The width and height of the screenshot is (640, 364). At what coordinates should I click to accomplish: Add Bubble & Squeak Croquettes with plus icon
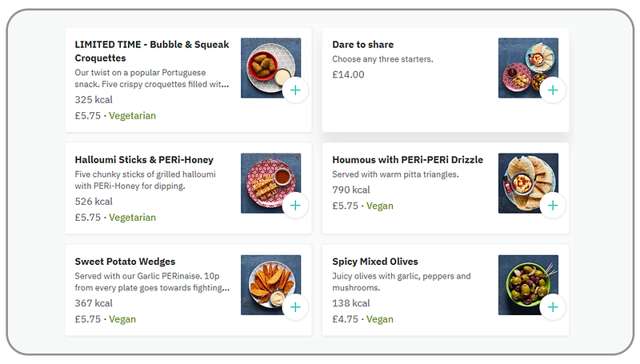coord(295,90)
